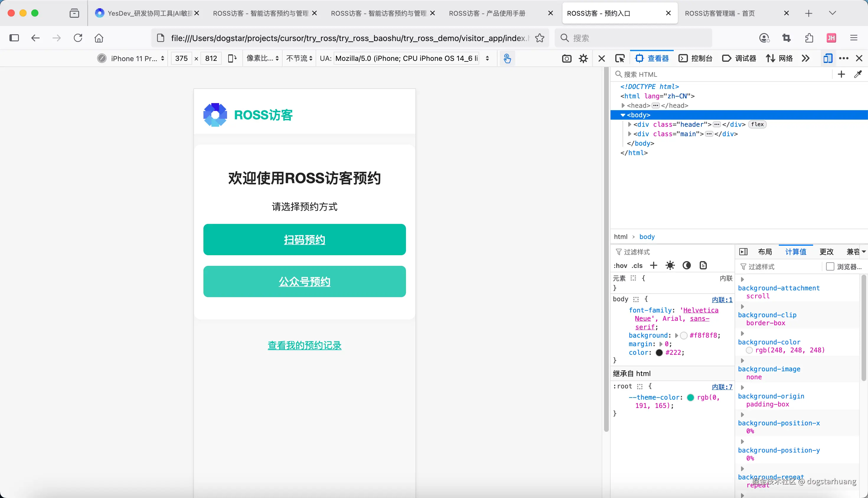Click the element picker icon
Viewport: 868px width, 498px height.
click(x=619, y=58)
